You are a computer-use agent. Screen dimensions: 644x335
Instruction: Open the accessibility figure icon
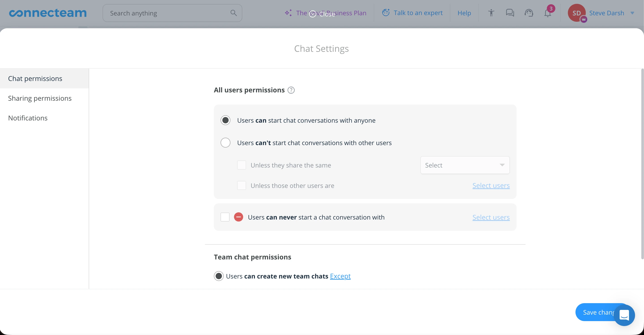point(491,13)
